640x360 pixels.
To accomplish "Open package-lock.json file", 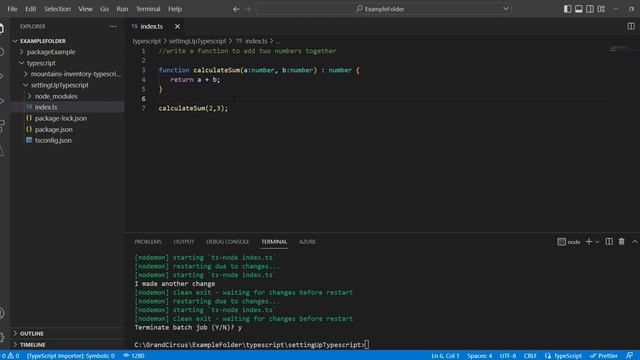I will coord(60,118).
